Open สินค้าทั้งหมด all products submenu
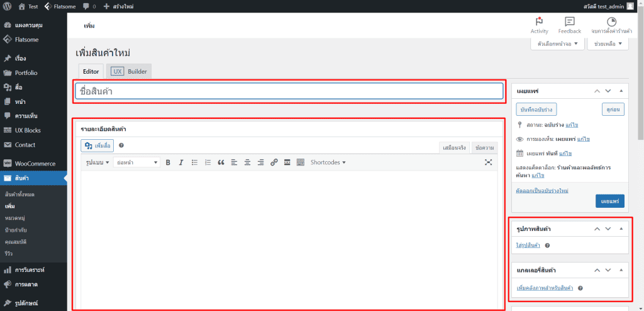The width and height of the screenshot is (644, 311). point(19,194)
